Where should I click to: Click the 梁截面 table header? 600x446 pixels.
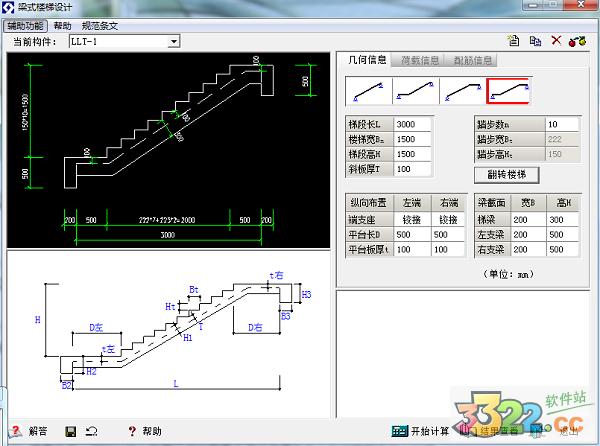pos(492,203)
